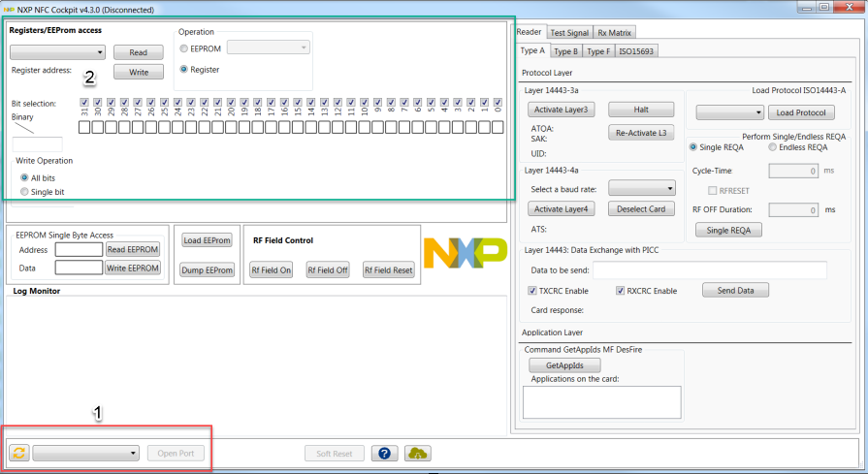Click the binary bit 0 value box
Viewport: 868px width, 474px height.
click(498, 127)
